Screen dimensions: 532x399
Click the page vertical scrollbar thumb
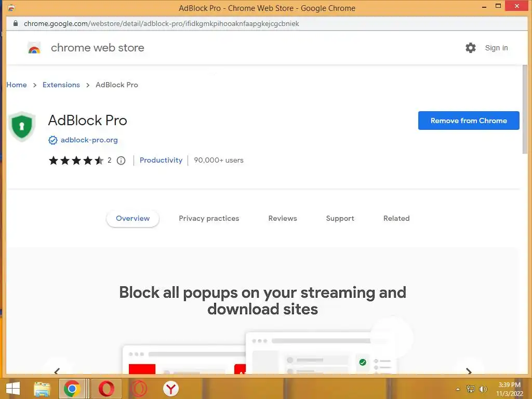click(x=525, y=109)
